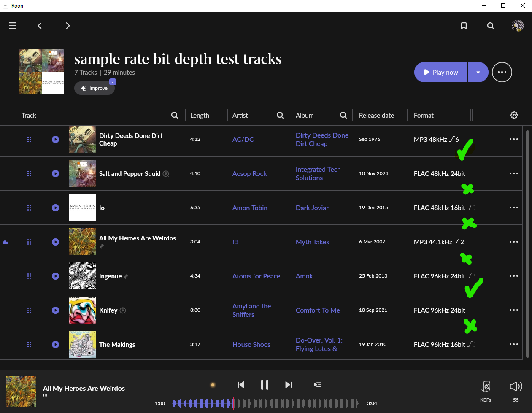
Task: Open the playlist more options circle button
Action: pos(502,72)
